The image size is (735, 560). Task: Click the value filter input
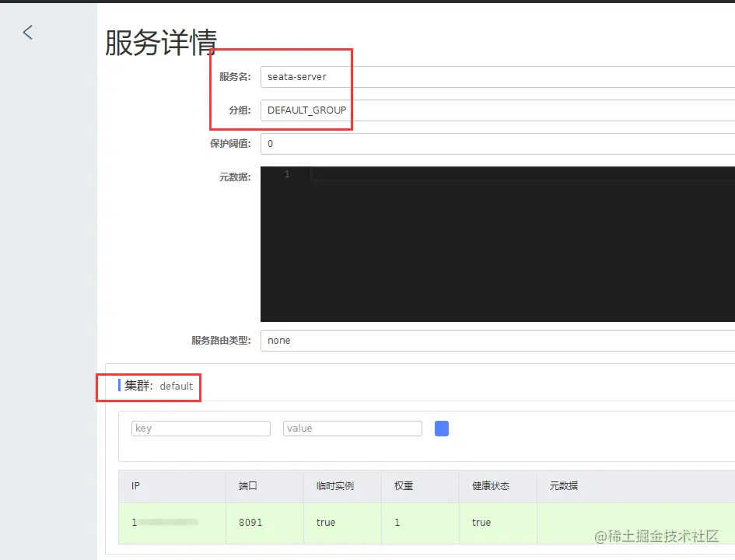coord(352,429)
